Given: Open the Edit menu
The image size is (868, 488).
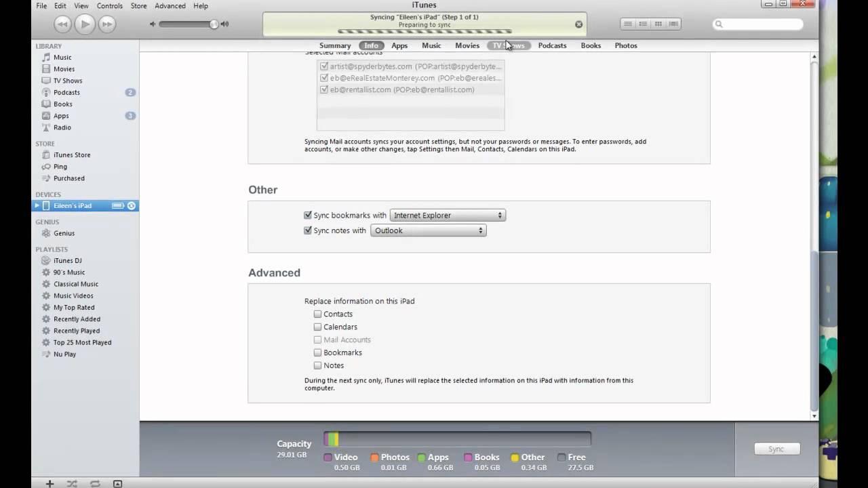Looking at the screenshot, I should tap(60, 5).
